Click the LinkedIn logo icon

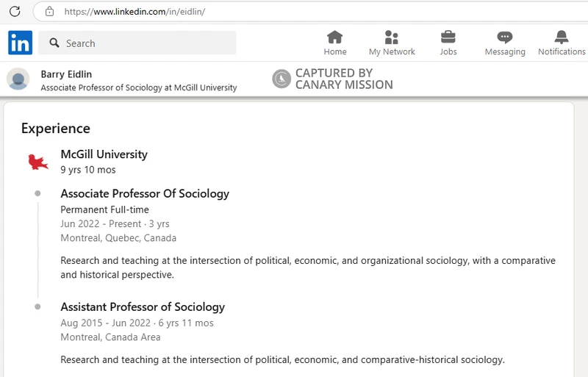click(21, 43)
